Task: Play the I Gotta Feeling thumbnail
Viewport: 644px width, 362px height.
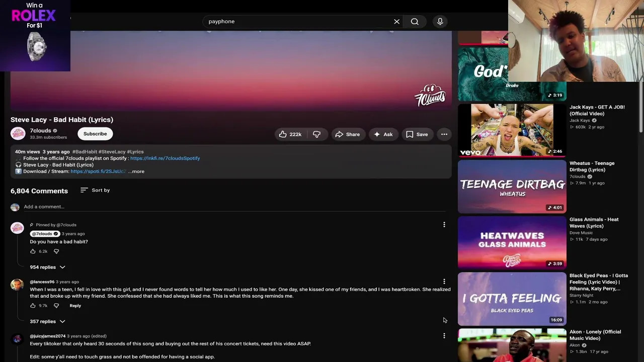Action: point(512,299)
